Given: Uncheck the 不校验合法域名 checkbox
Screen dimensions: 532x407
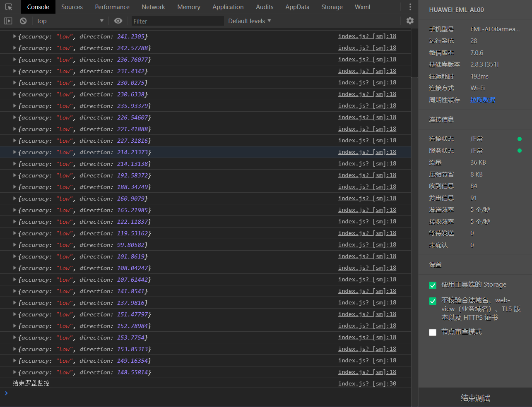Looking at the screenshot, I should [x=433, y=301].
